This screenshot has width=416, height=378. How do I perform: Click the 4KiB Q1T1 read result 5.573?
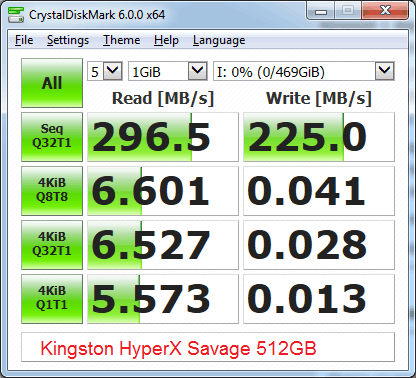(163, 299)
